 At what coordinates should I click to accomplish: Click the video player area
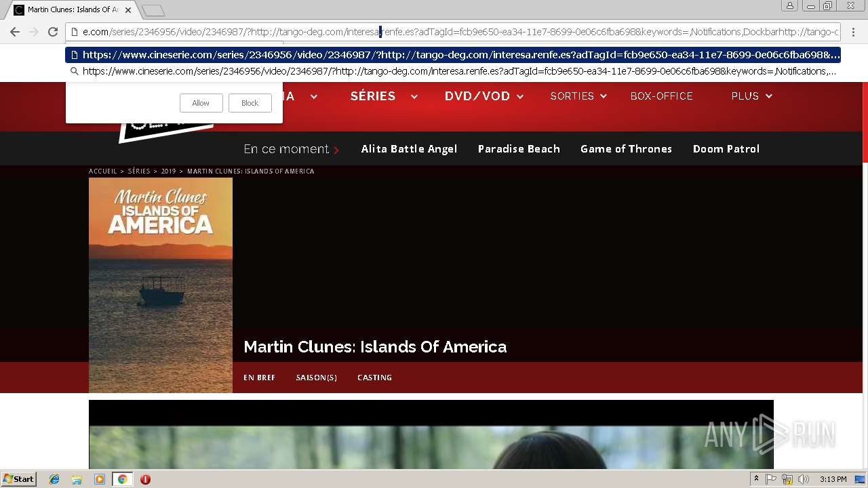(x=431, y=434)
